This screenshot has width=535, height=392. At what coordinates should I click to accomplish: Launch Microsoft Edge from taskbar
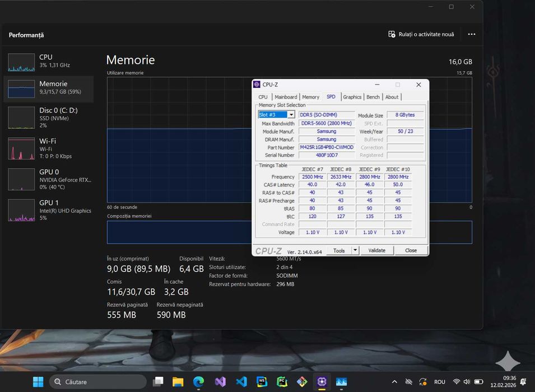(198, 382)
